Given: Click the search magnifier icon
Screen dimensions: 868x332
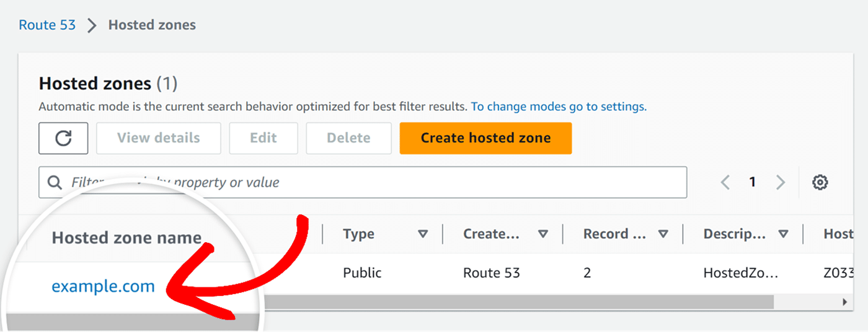Looking at the screenshot, I should [x=55, y=182].
